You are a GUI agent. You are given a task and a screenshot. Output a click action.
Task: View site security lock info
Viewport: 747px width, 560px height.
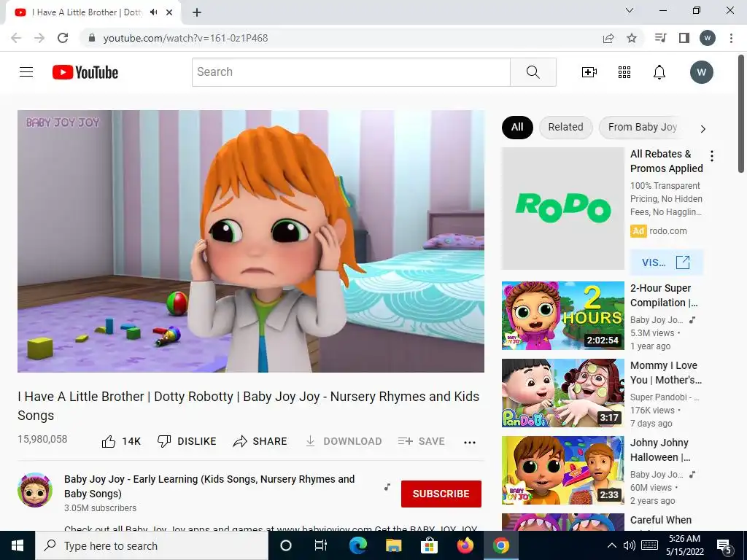point(92,38)
